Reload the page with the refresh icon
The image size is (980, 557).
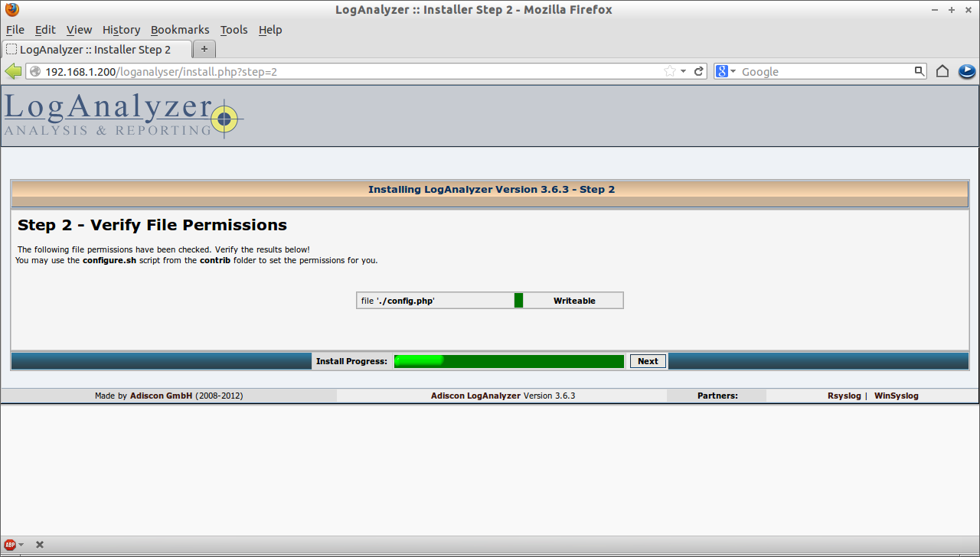698,71
